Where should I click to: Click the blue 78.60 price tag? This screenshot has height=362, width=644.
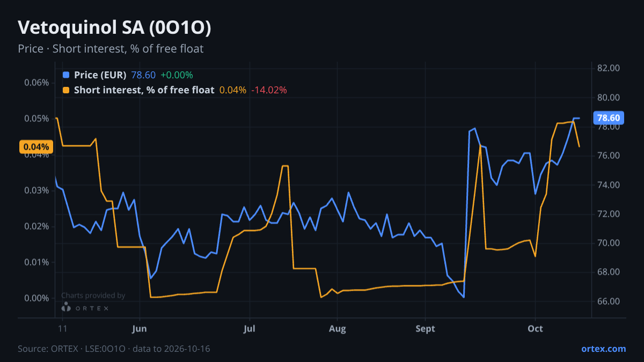[x=608, y=118]
